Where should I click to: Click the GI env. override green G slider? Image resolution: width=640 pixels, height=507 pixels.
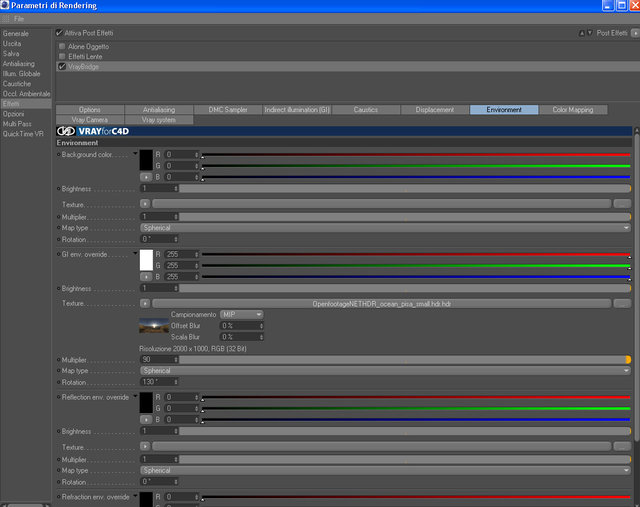[x=416, y=266]
